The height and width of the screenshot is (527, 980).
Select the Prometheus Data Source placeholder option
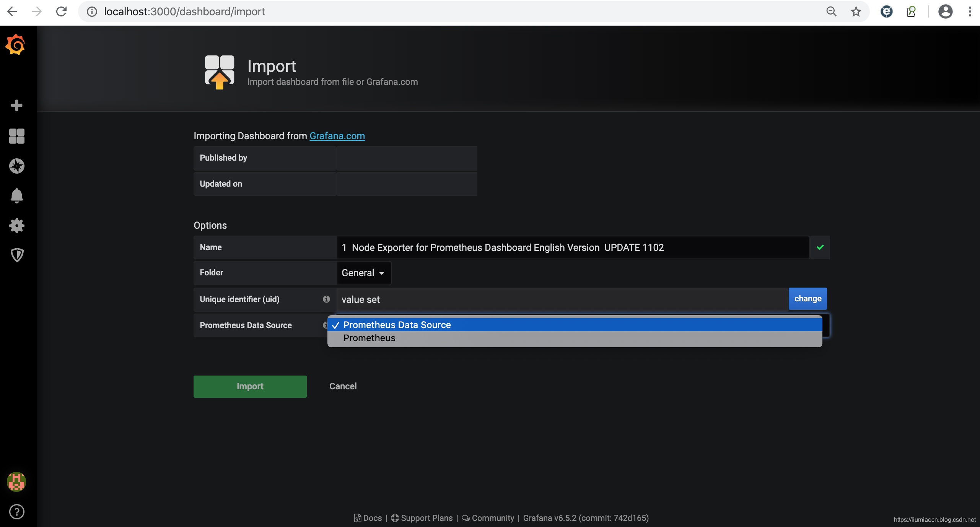(575, 325)
